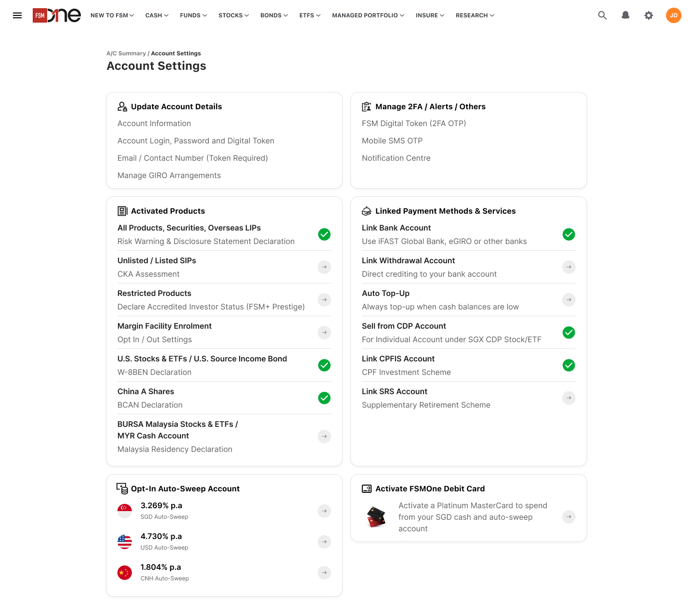Go to A/C Summary breadcrumb
This screenshot has width=693, height=616.
tap(126, 53)
